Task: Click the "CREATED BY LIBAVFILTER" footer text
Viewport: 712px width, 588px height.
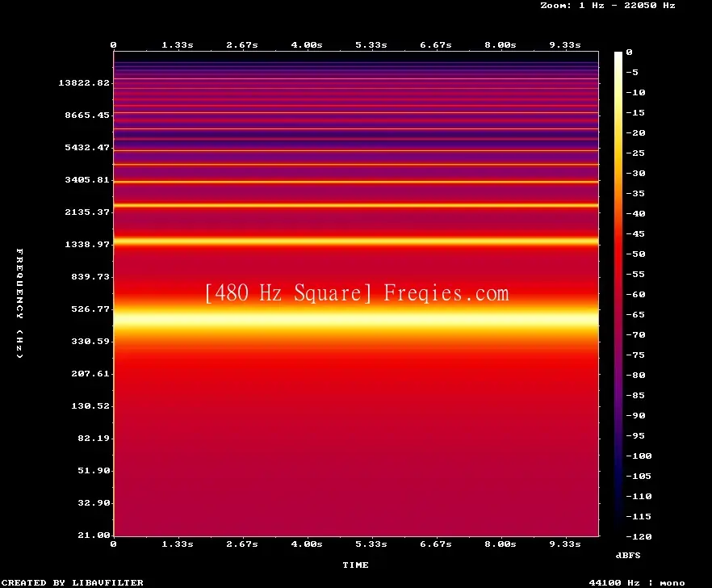Action: [x=72, y=582]
